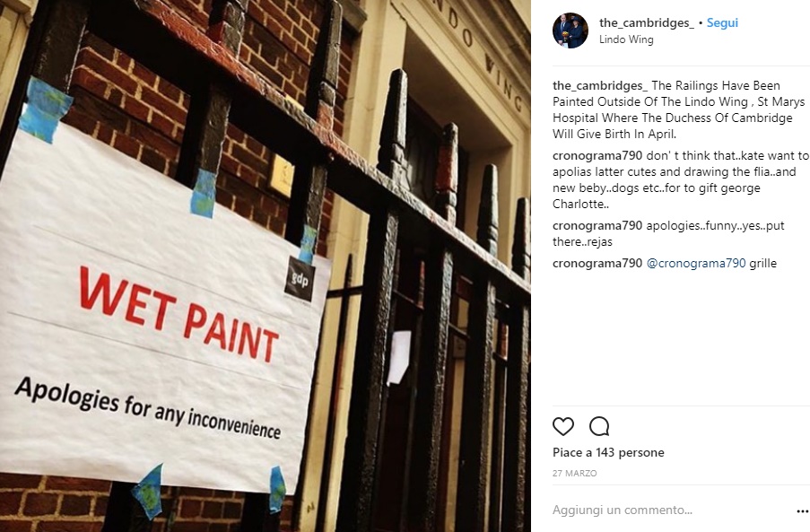Click the grille comment text

click(763, 264)
